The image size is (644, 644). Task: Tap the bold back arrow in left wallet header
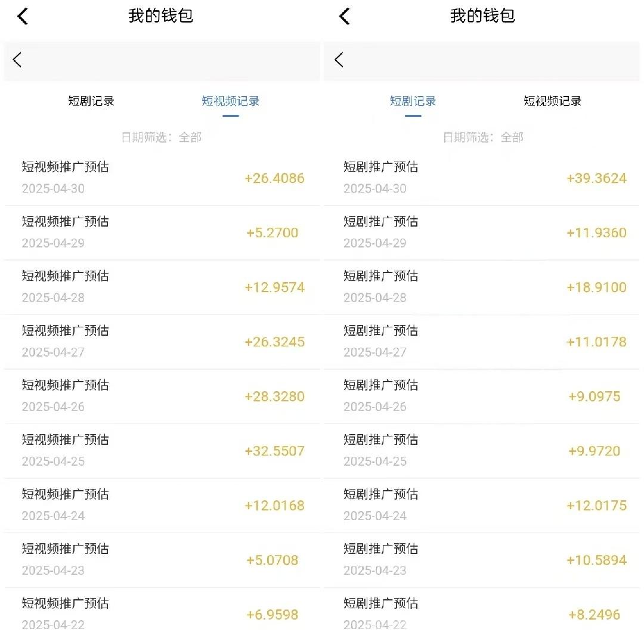(23, 17)
